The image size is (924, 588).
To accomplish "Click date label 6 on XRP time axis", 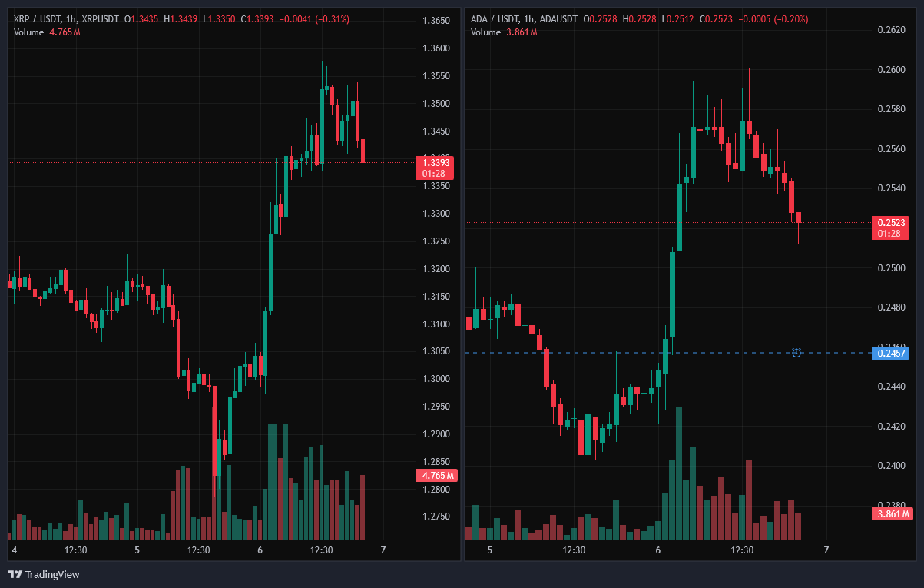I will point(260,550).
